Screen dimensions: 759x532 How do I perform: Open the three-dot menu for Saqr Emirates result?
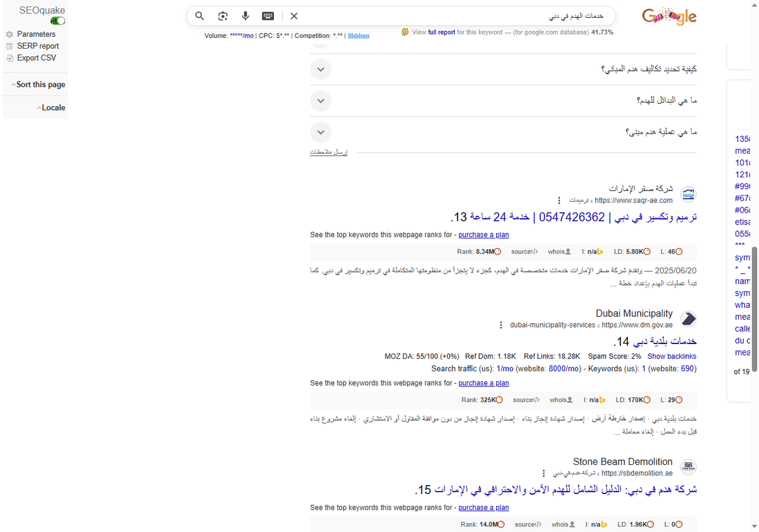coord(559,200)
